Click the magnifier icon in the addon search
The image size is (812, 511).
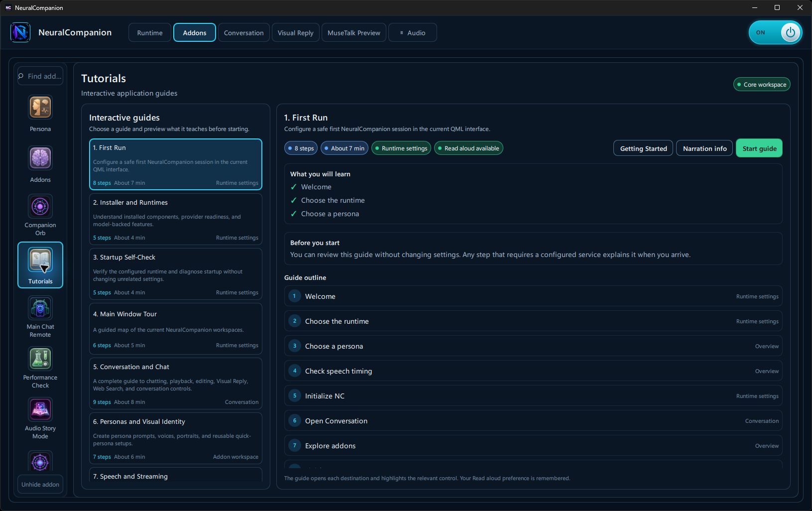tap(21, 76)
